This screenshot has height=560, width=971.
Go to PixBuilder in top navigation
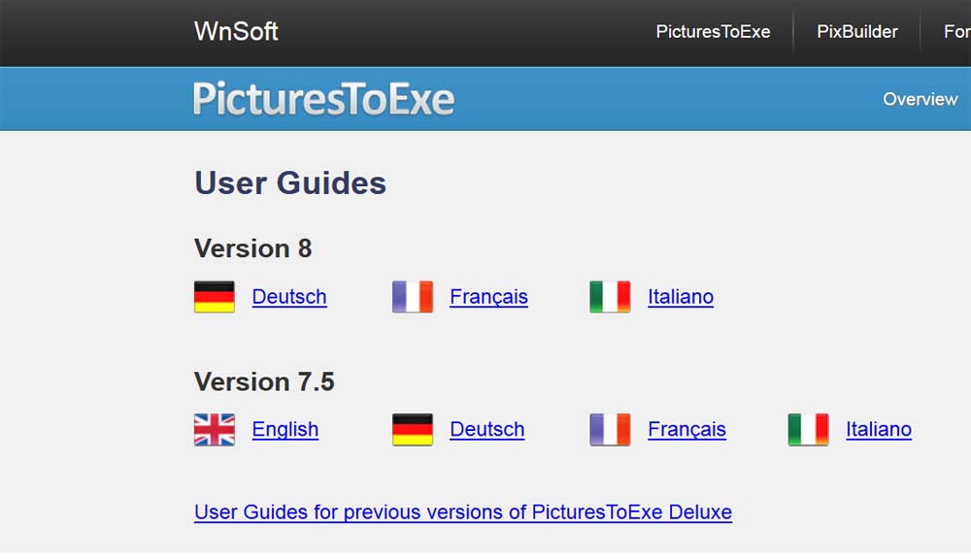pos(857,32)
